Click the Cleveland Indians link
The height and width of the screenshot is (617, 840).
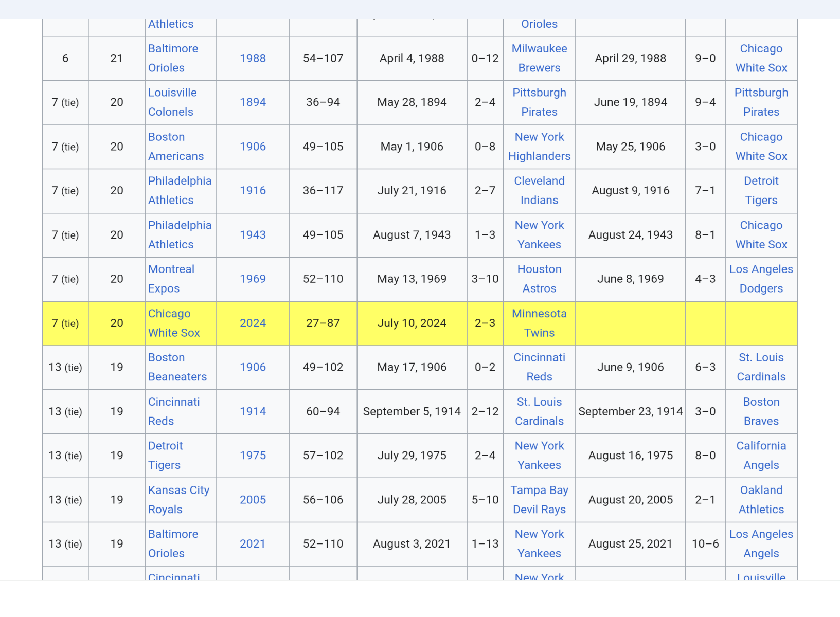(x=539, y=190)
